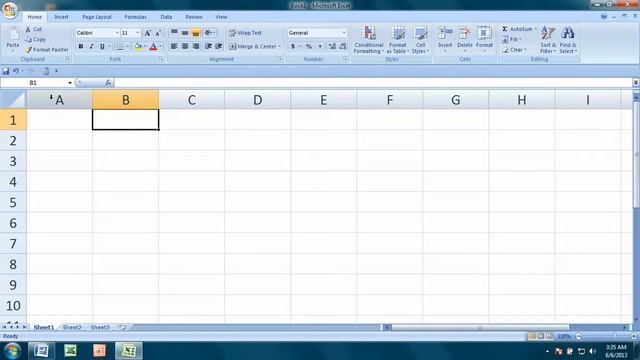Screen dimensions: 640x360
Task: Switch to the Review tab
Action: coord(194,17)
